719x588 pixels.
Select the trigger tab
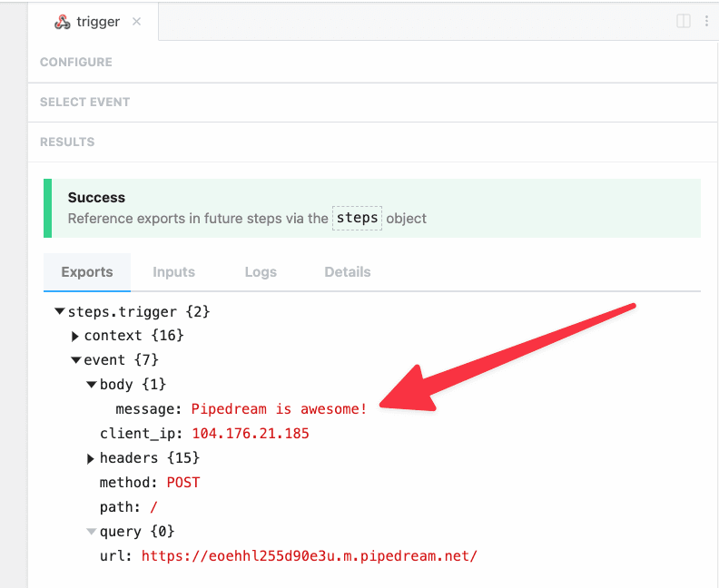coord(94,22)
